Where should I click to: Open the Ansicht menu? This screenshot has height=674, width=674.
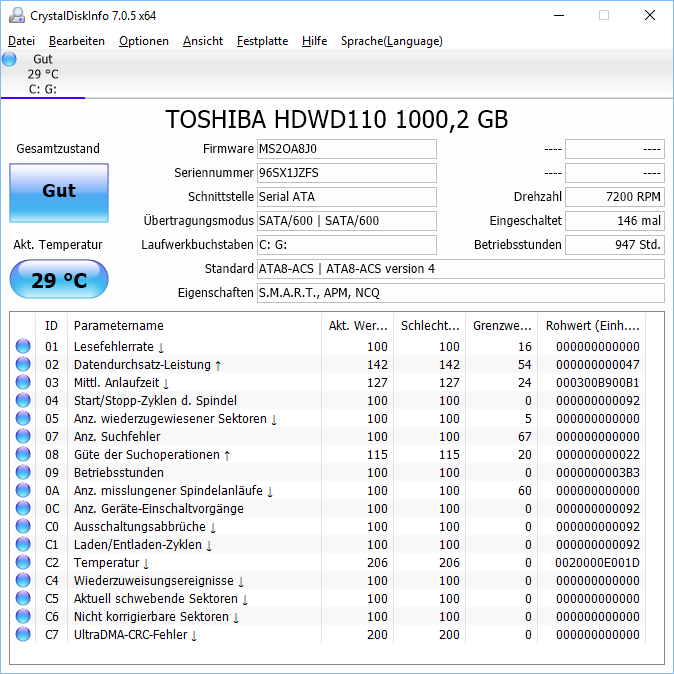point(202,41)
